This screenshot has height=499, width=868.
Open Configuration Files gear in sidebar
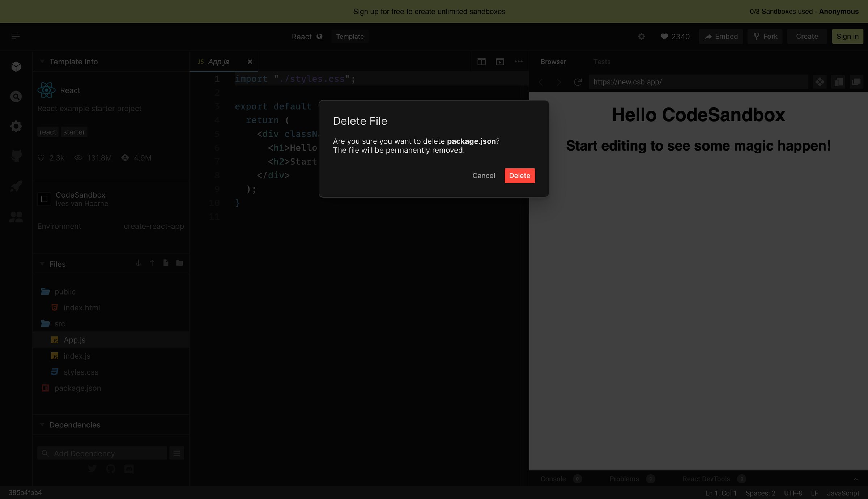click(16, 126)
